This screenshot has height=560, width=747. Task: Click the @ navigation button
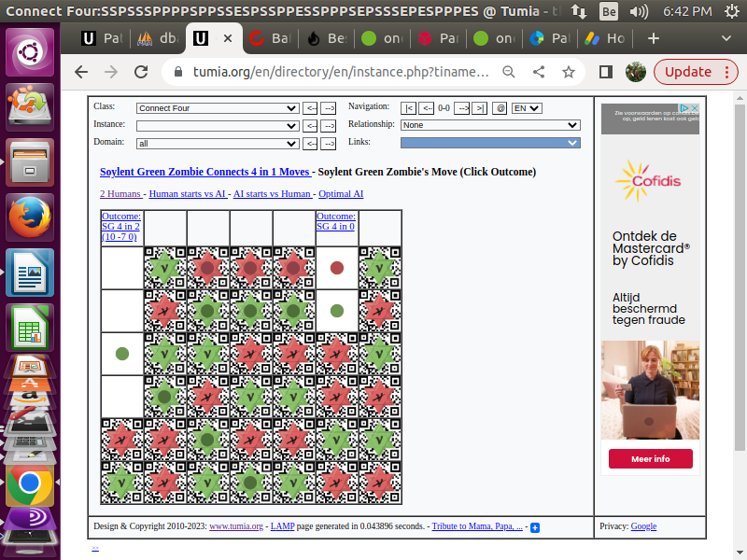(x=500, y=108)
